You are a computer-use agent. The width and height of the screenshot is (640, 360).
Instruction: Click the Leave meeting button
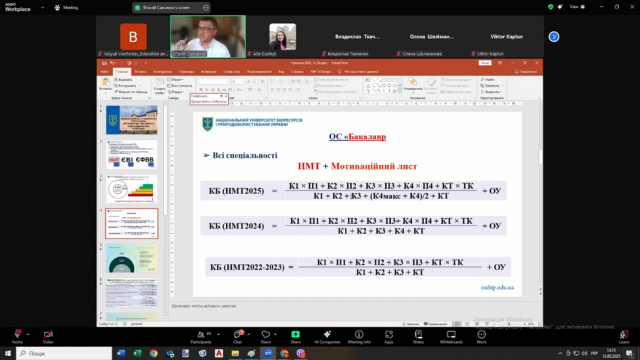(x=623, y=336)
